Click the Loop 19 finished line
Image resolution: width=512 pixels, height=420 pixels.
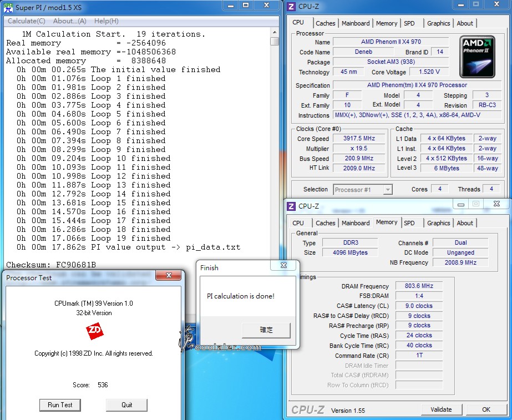tap(93, 239)
